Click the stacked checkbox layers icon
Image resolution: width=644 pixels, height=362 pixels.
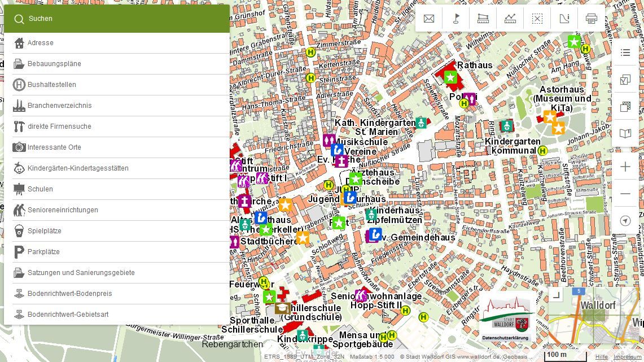click(625, 80)
